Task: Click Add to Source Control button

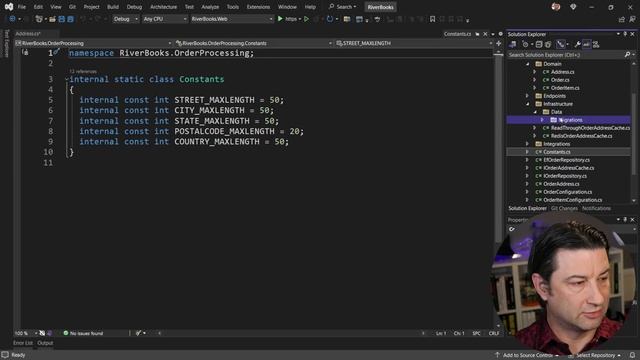Action: [527, 355]
